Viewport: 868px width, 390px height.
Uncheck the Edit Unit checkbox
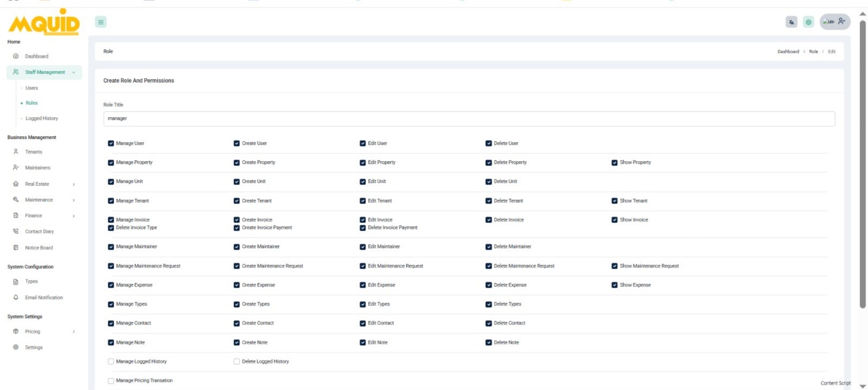(x=363, y=181)
